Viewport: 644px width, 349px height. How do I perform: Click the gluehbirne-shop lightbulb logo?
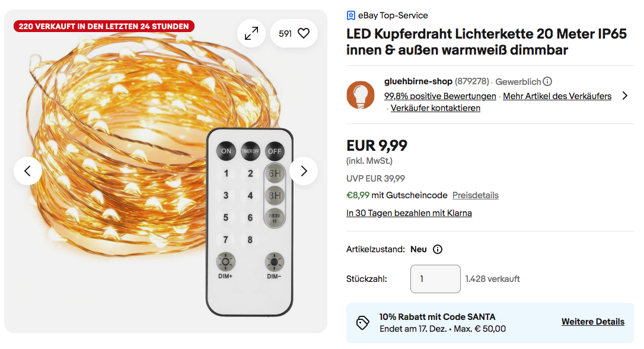pos(361,94)
